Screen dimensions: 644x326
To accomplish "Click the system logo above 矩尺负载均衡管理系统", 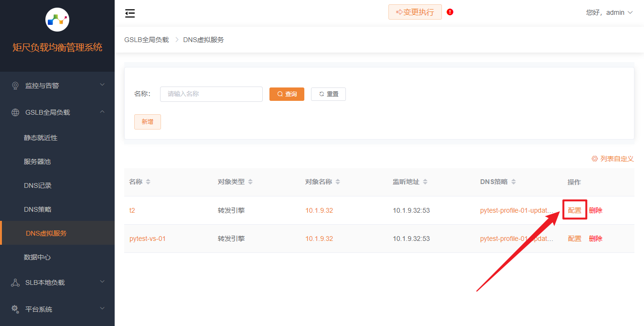I will pyautogui.click(x=57, y=20).
